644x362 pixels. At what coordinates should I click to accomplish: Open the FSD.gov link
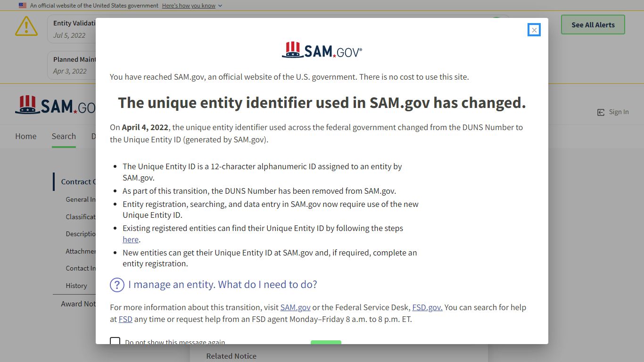pyautogui.click(x=427, y=307)
